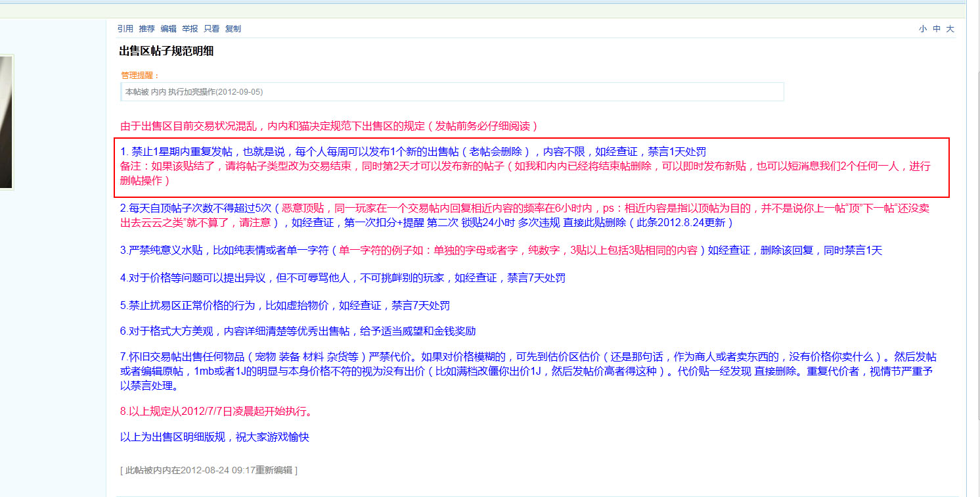The image size is (980, 497).
Task: Open 编辑 to edit this post
Action: pyautogui.click(x=168, y=29)
